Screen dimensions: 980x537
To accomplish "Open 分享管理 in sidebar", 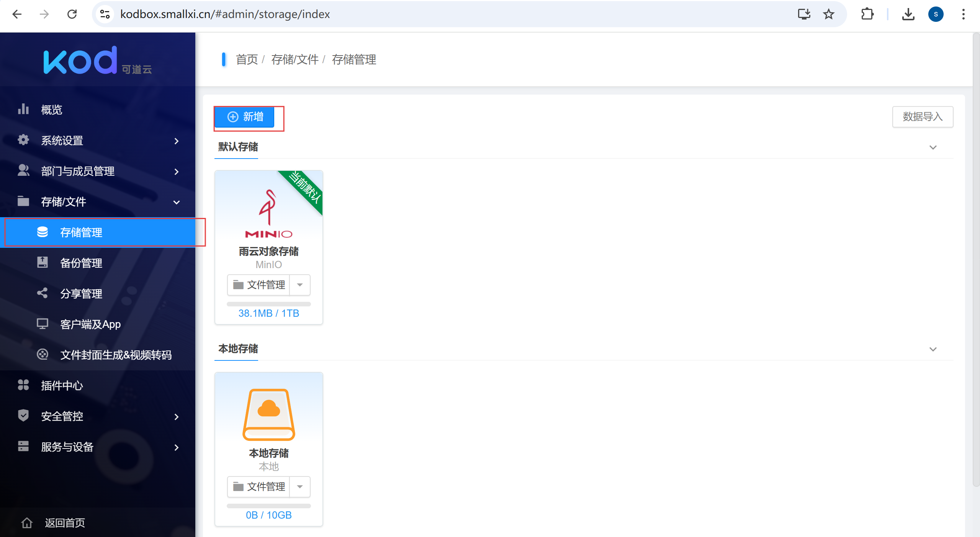I will [81, 294].
